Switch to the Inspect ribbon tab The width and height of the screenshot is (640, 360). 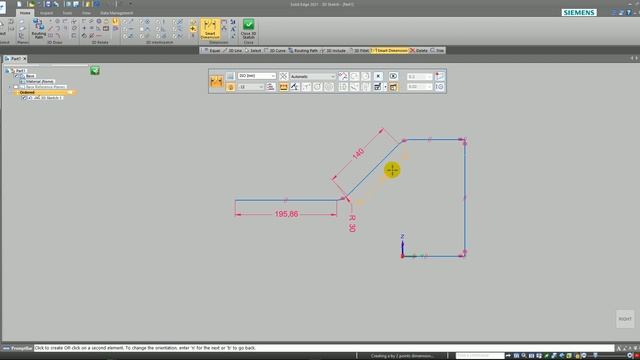point(46,13)
